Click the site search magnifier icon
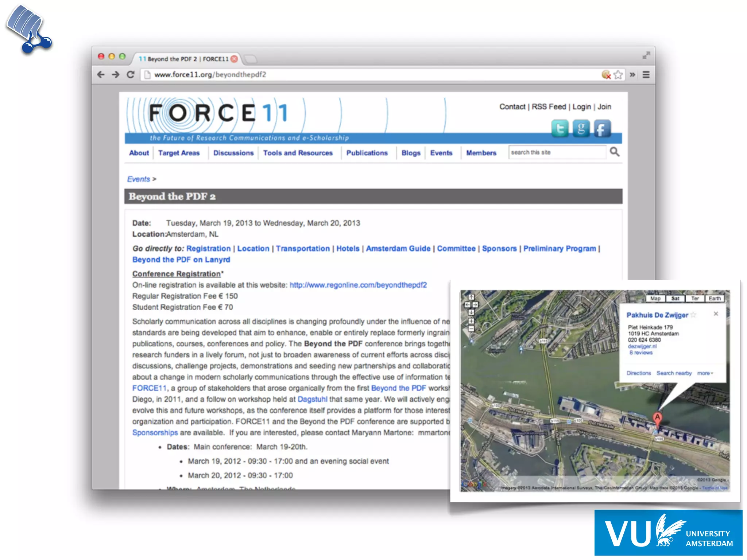This screenshot has width=747, height=560. 615,152
